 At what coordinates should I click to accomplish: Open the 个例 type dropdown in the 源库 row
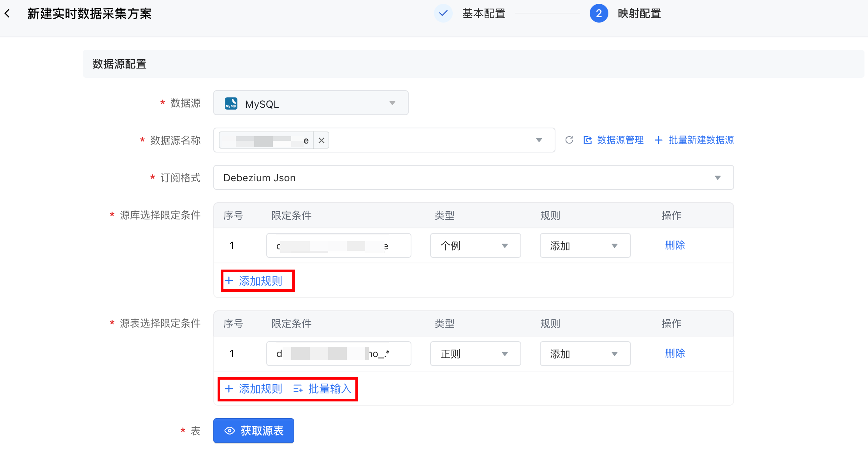tap(475, 245)
